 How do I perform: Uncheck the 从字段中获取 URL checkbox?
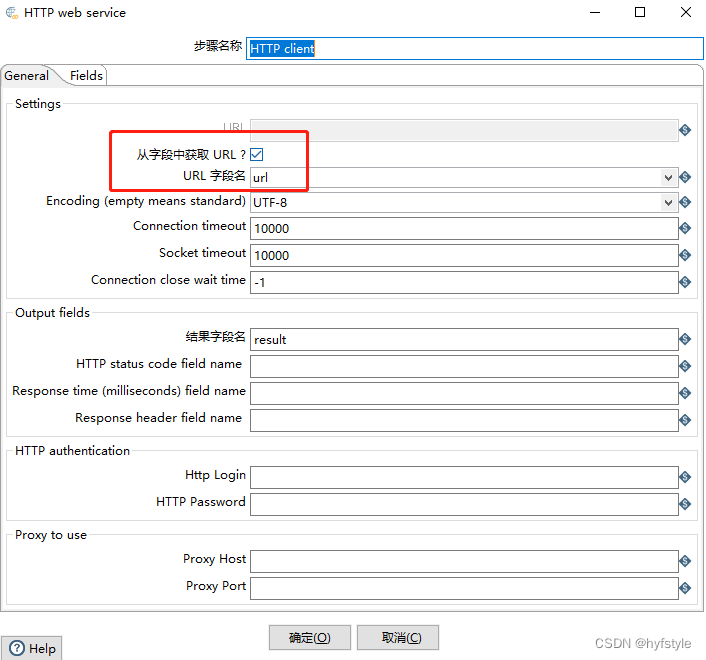(257, 154)
